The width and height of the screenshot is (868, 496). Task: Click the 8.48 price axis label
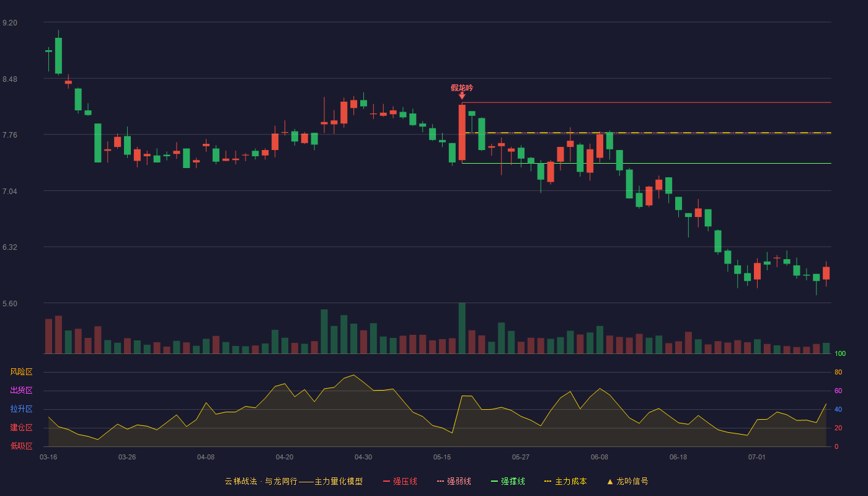pyautogui.click(x=10, y=79)
